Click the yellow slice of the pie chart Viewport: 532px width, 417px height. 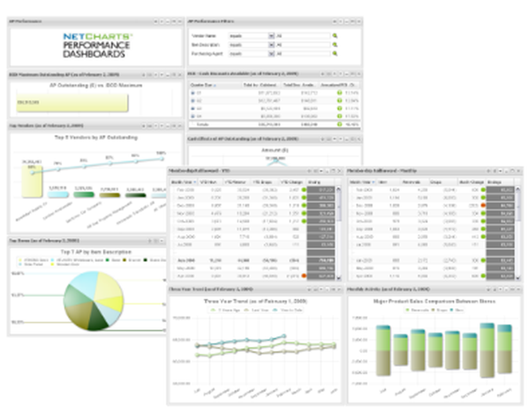114,304
